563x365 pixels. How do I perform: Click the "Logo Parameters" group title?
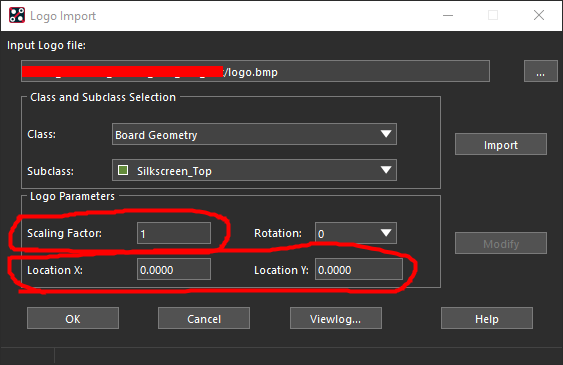coord(72,196)
